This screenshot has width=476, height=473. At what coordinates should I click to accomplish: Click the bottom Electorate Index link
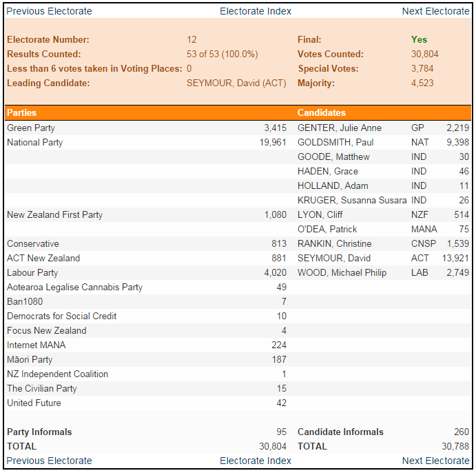(x=256, y=461)
